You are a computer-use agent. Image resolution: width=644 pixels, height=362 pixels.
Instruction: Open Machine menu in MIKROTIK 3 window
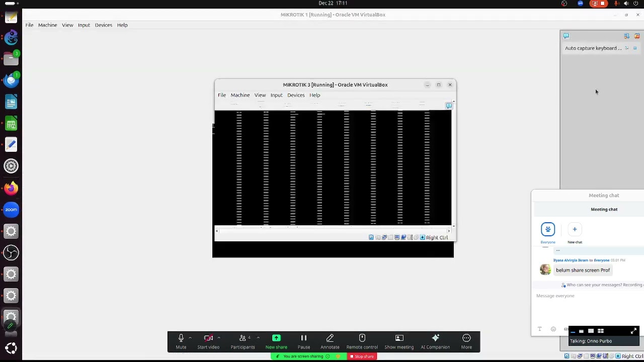pyautogui.click(x=240, y=95)
